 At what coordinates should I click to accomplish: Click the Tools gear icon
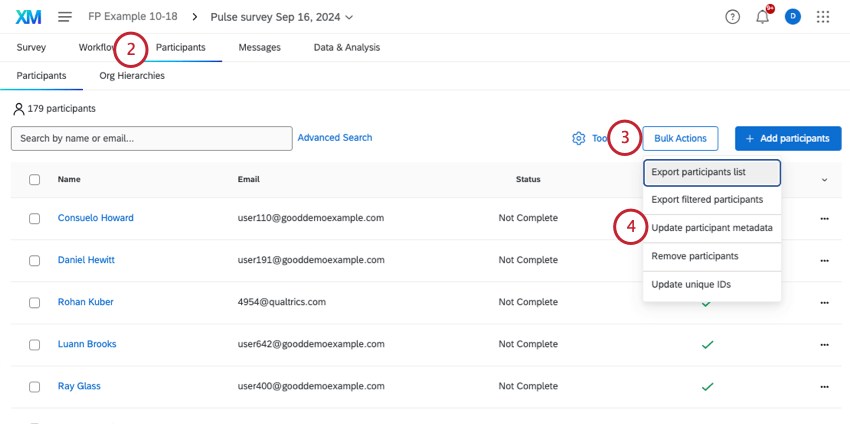pos(578,138)
